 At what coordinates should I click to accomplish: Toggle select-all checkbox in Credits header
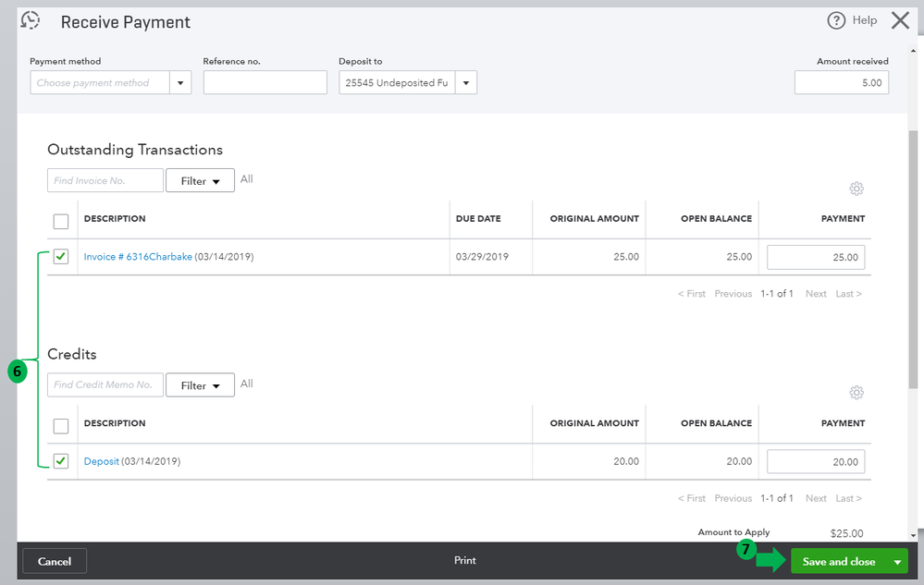coord(61,425)
